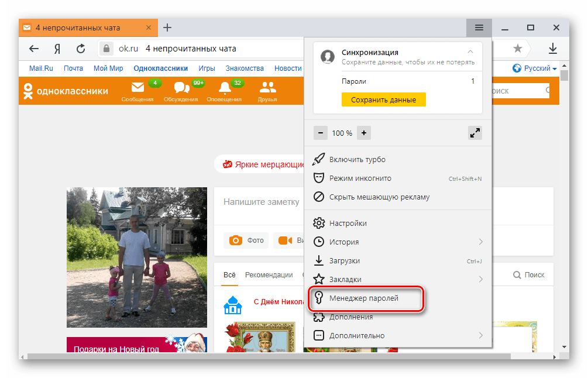Click the Закладки star icon
Screen dimensions: 588x378
[x=319, y=279]
